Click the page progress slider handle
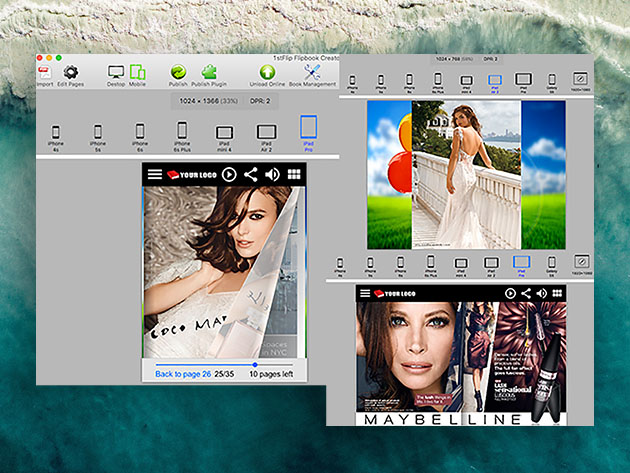The image size is (630, 473). click(x=255, y=364)
